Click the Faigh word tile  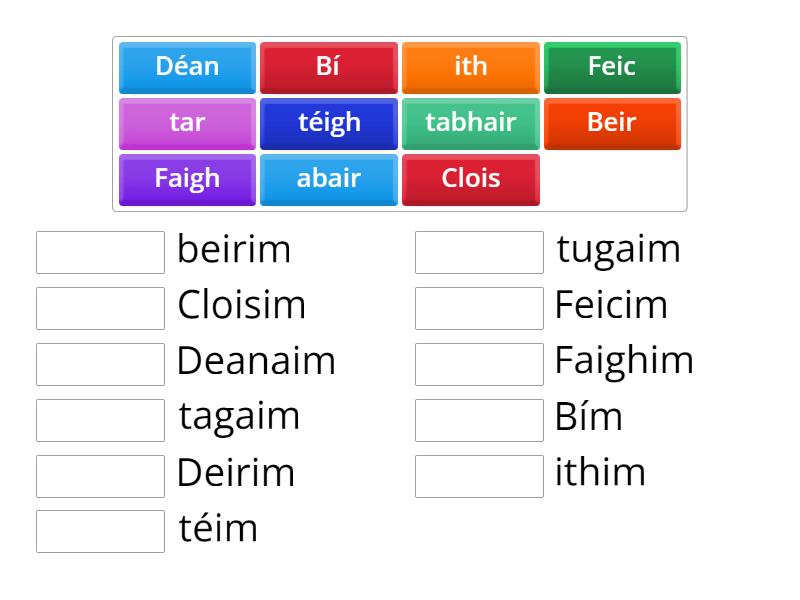pyautogui.click(x=186, y=179)
